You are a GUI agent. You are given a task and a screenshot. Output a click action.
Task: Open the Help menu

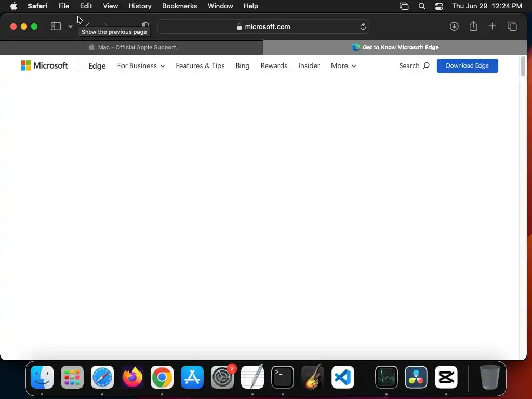(x=251, y=6)
